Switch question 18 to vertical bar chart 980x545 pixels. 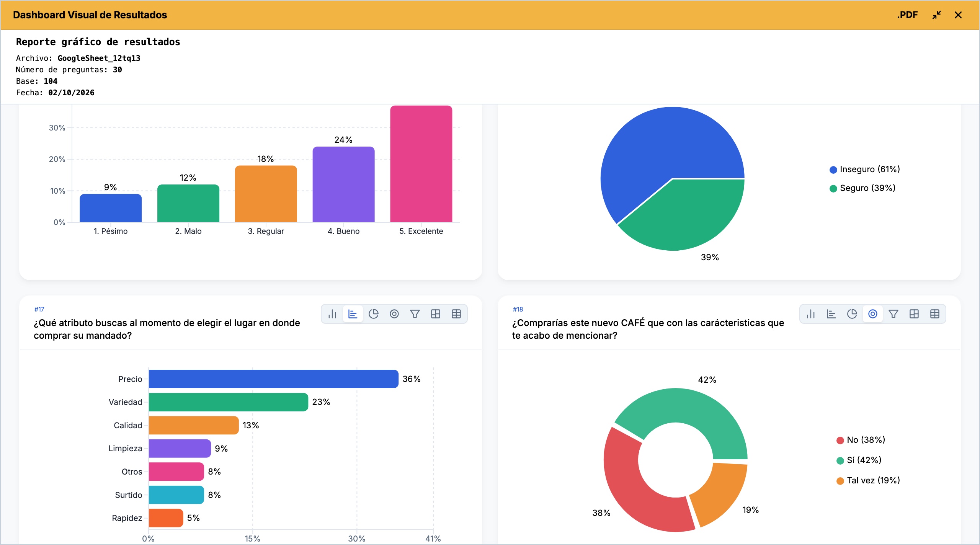point(811,314)
